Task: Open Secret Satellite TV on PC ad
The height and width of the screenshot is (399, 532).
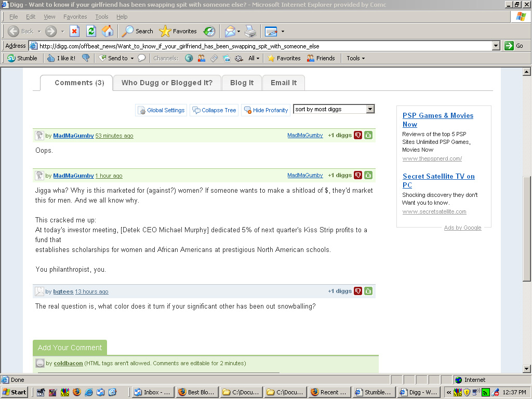Action: pyautogui.click(x=438, y=180)
